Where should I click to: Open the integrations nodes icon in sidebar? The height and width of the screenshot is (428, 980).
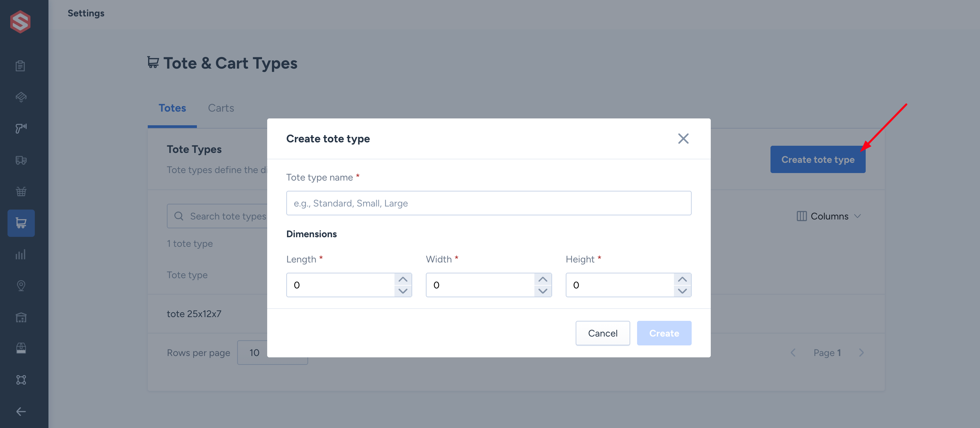21,380
